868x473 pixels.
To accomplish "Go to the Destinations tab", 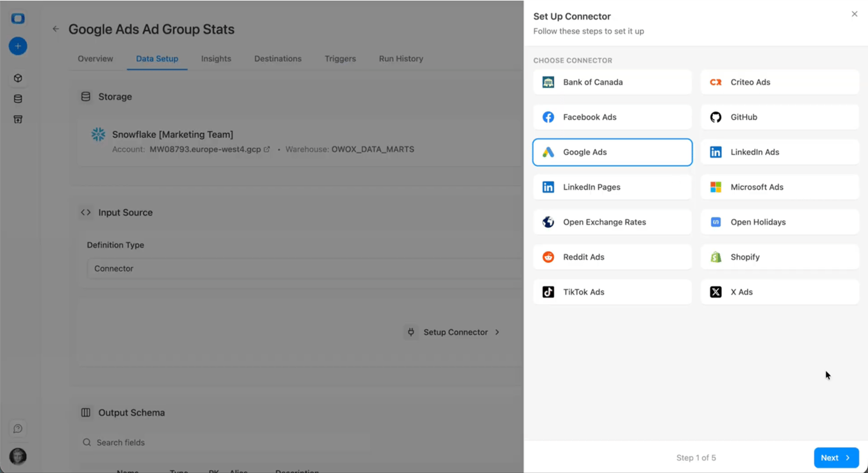I will pyautogui.click(x=278, y=58).
